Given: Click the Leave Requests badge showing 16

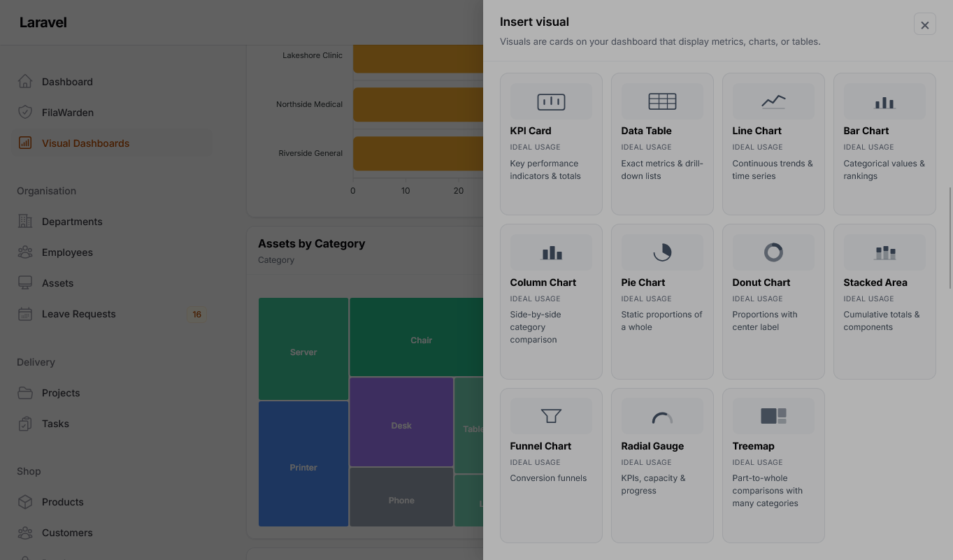Looking at the screenshot, I should click(196, 315).
